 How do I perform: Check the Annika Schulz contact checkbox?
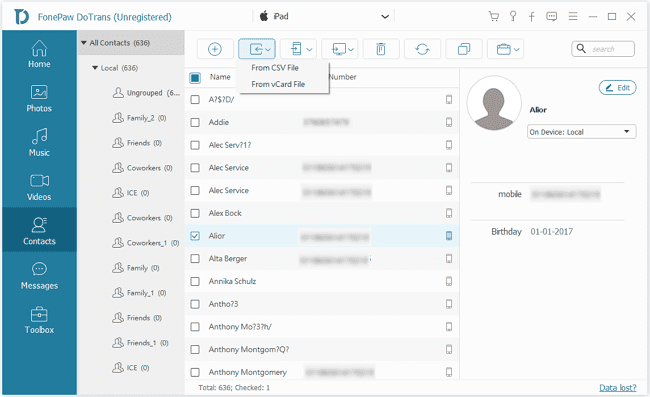[195, 281]
